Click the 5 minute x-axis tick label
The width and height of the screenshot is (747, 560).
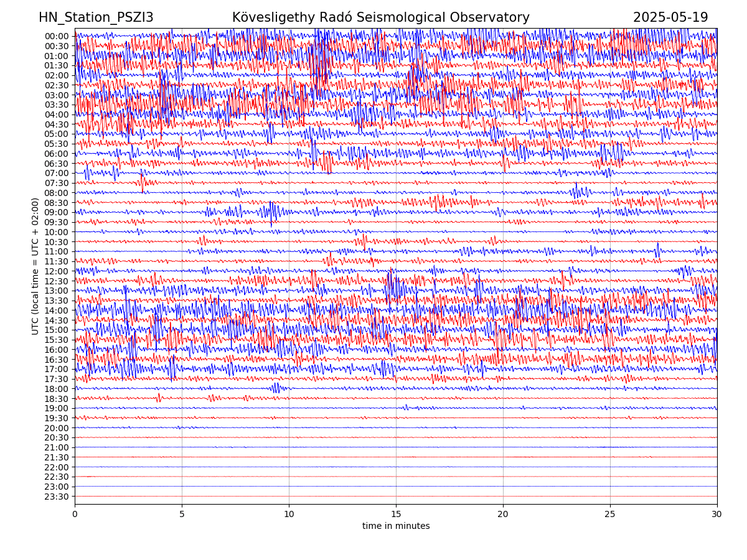point(182,515)
